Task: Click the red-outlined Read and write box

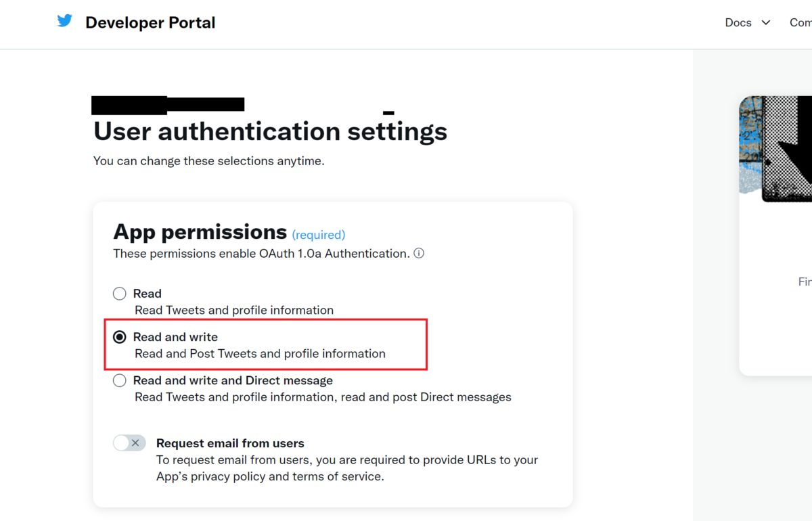Action: click(x=265, y=344)
